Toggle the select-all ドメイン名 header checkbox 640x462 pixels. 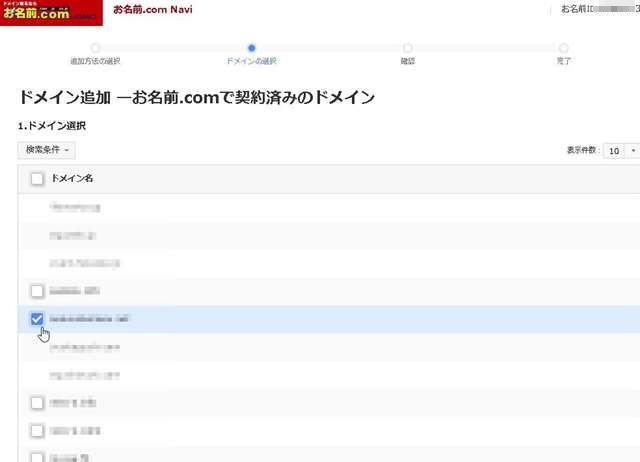point(37,178)
